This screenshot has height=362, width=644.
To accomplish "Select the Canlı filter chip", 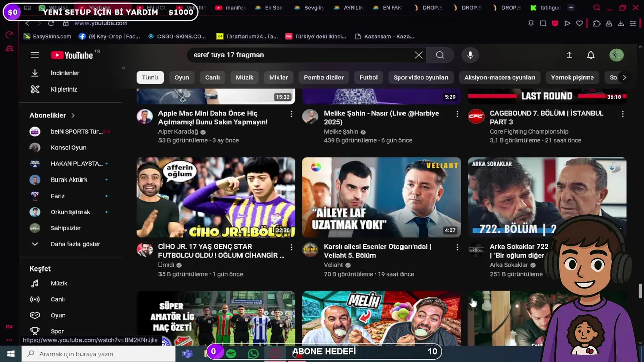I will [212, 77].
